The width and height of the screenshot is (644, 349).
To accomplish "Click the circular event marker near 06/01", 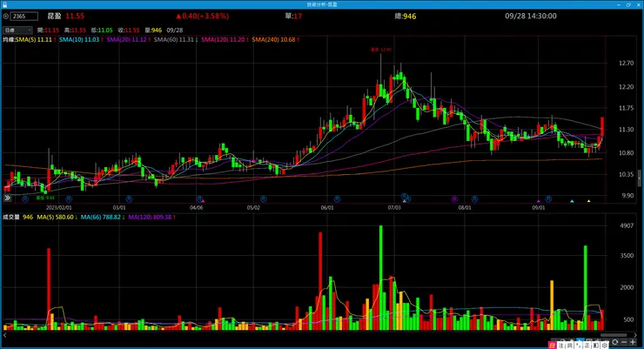I will [337, 199].
